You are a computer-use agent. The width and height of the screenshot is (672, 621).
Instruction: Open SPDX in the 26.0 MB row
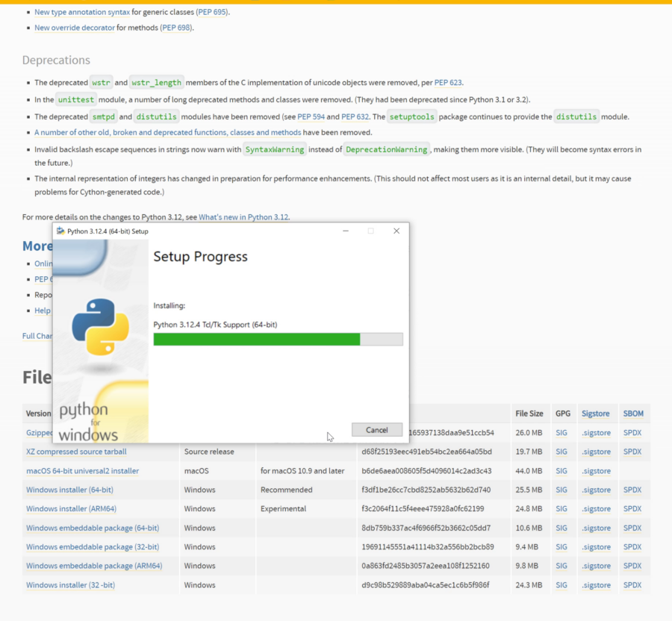click(632, 433)
